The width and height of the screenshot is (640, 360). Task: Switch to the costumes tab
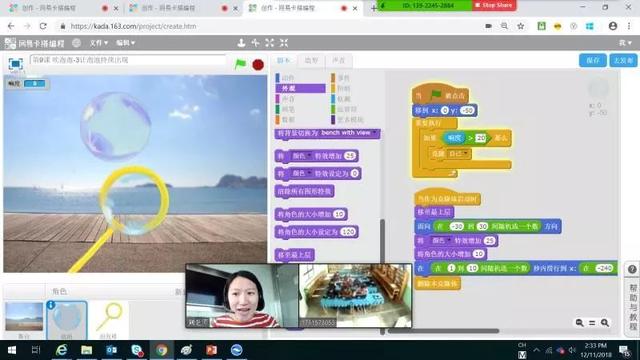tap(311, 60)
